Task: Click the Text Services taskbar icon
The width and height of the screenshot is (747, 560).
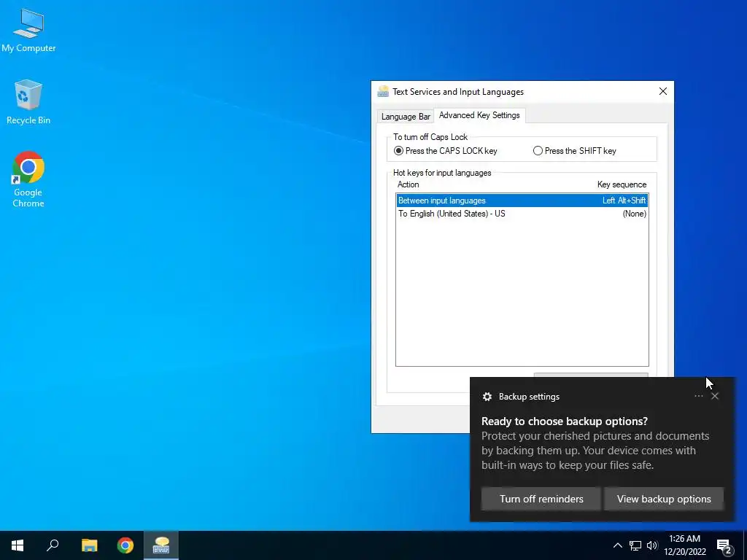Action: click(x=161, y=545)
